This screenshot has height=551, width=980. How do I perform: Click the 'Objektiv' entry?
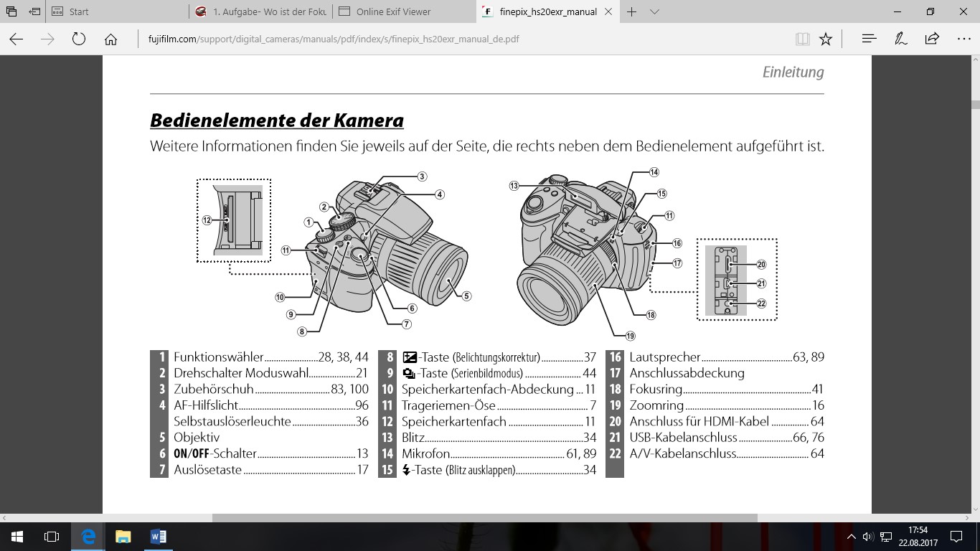pyautogui.click(x=197, y=438)
